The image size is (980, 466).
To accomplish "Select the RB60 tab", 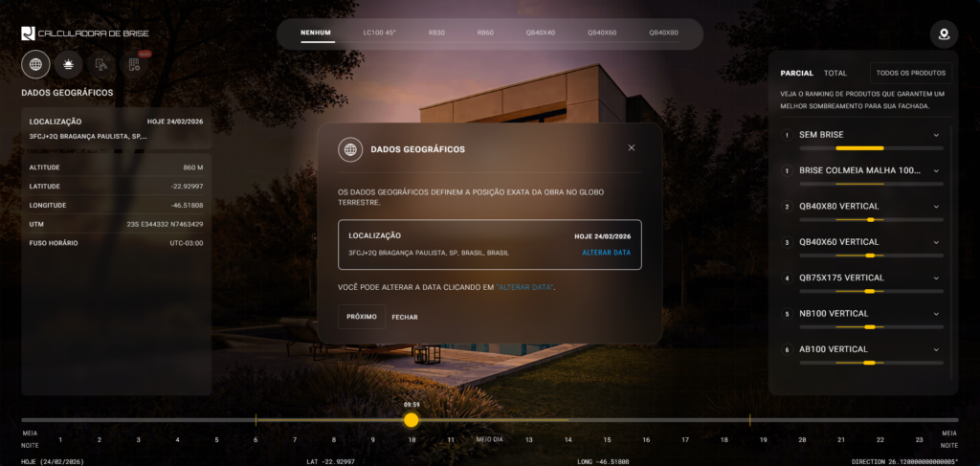I will click(485, 33).
